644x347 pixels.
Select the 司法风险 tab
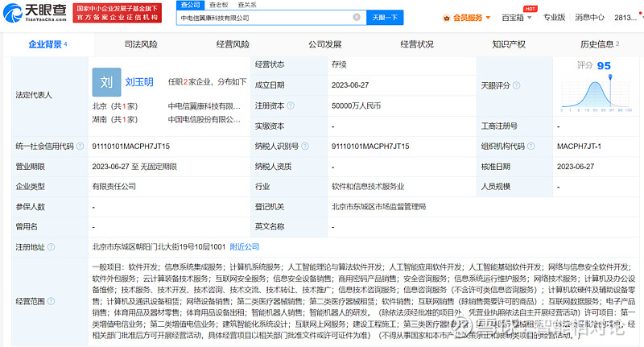[x=141, y=44]
